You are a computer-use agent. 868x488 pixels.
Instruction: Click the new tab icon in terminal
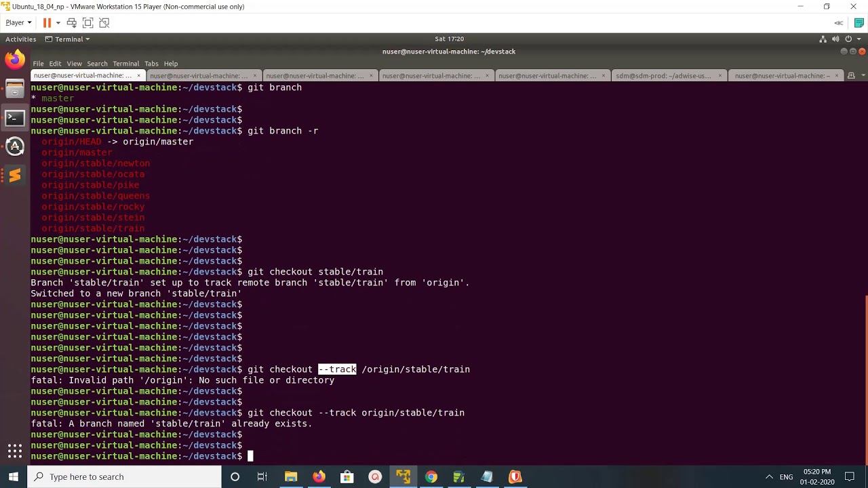pyautogui.click(x=850, y=76)
